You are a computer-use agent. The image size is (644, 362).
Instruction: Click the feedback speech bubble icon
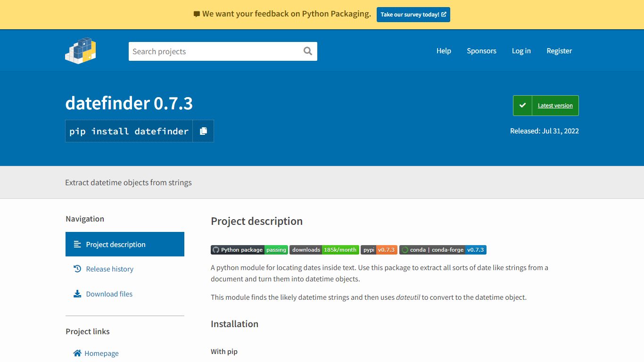pos(197,14)
